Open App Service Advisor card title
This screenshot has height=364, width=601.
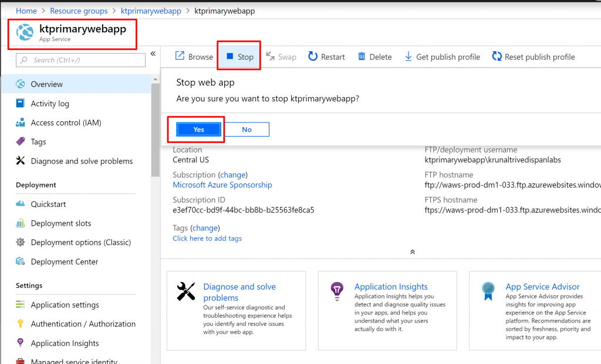click(542, 287)
